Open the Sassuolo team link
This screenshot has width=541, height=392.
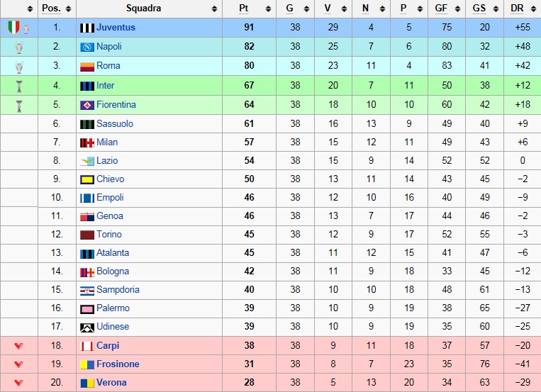[115, 123]
